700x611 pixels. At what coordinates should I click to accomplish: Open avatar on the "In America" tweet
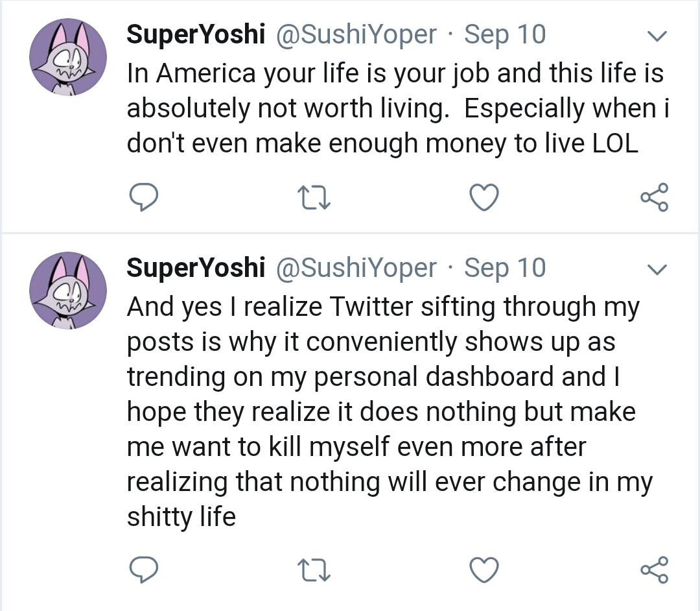point(67,58)
